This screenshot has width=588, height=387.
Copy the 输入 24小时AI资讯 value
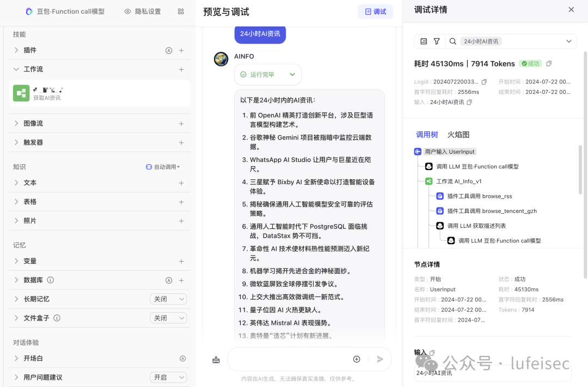[x=469, y=102]
